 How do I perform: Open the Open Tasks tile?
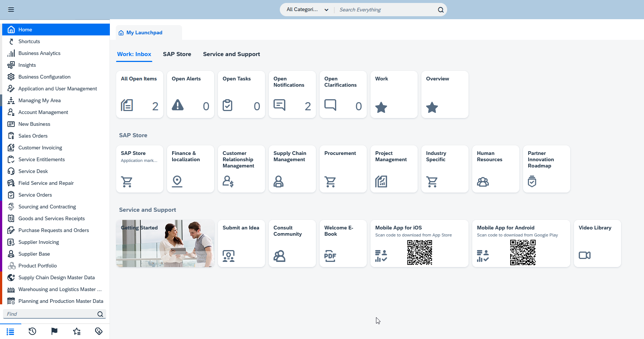[241, 94]
